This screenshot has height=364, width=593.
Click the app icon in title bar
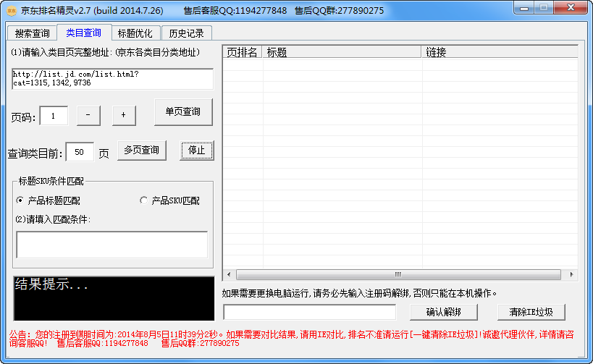12,11
